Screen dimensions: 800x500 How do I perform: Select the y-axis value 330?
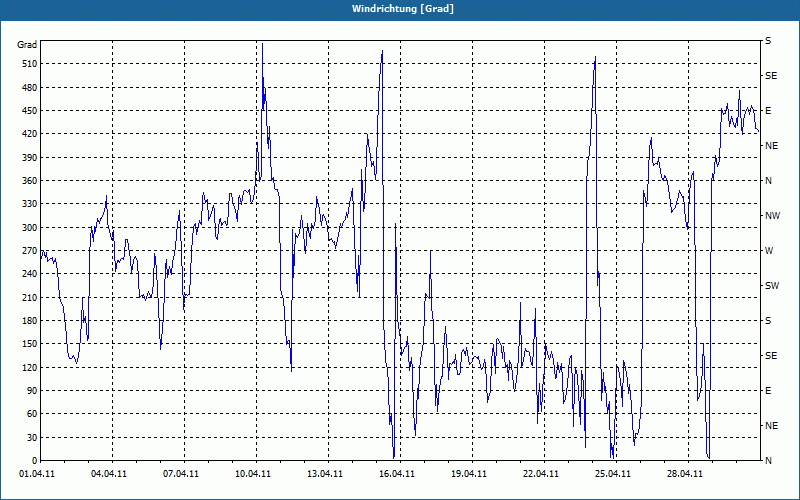[31, 204]
